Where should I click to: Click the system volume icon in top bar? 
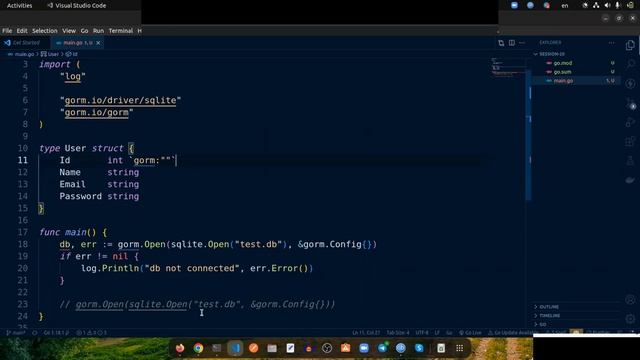pos(607,5)
